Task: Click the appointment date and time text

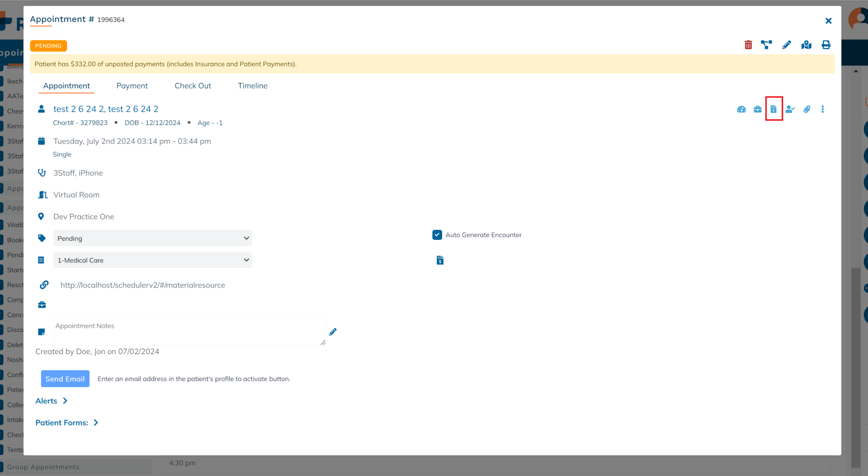Action: click(132, 141)
